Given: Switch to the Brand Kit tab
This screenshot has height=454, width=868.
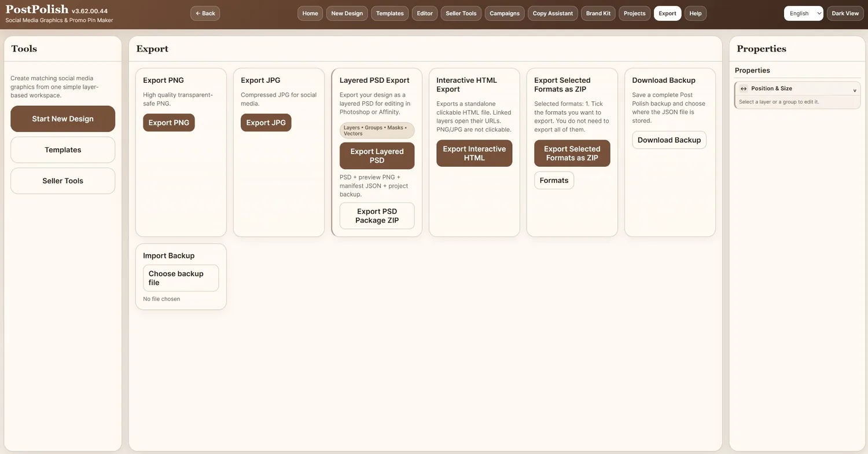Looking at the screenshot, I should [x=598, y=13].
